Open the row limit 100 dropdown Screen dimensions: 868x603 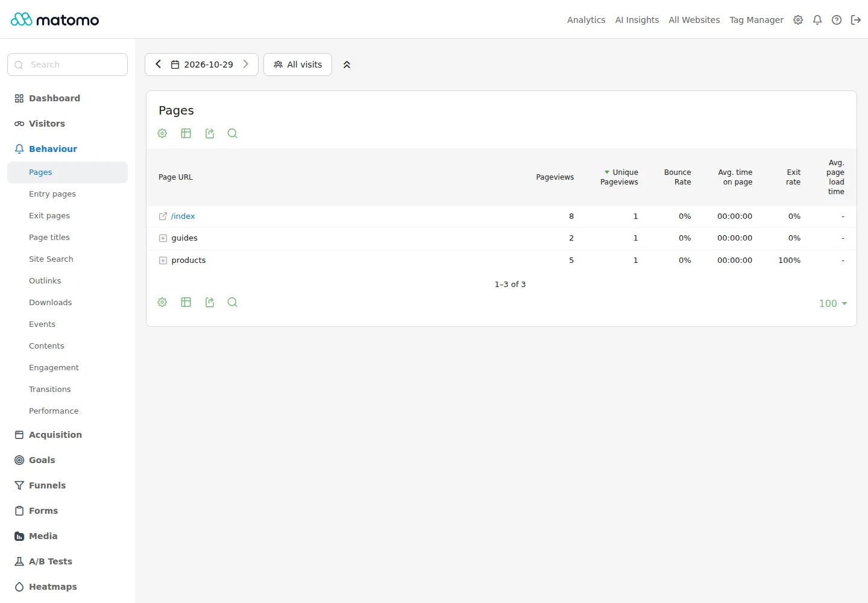833,303
